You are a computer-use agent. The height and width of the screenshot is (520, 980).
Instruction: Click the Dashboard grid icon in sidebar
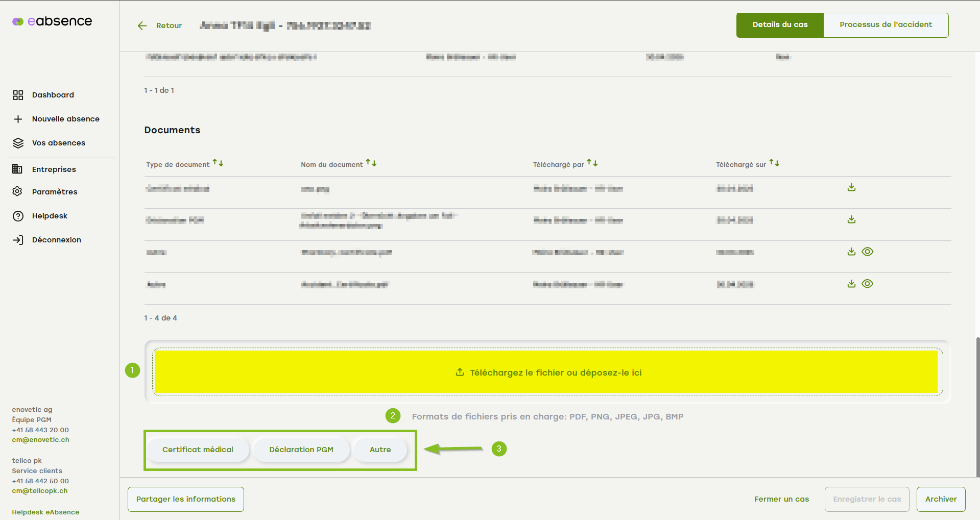pyautogui.click(x=18, y=95)
